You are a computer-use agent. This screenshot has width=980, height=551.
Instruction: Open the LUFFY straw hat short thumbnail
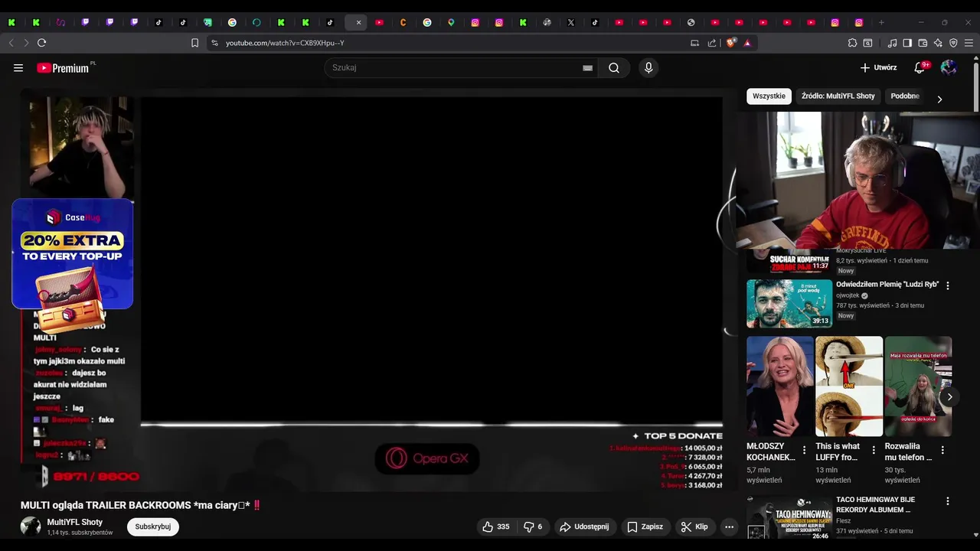849,386
